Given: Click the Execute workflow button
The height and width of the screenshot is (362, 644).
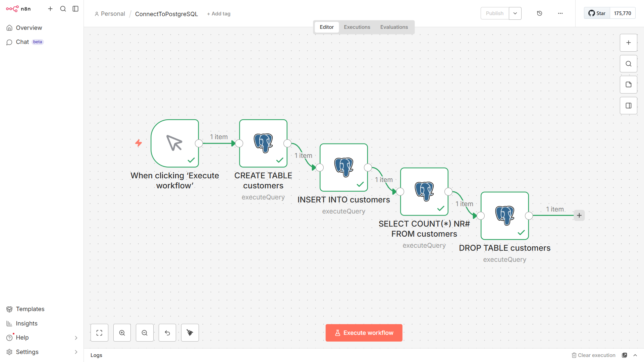Looking at the screenshot, I should click(x=364, y=333).
